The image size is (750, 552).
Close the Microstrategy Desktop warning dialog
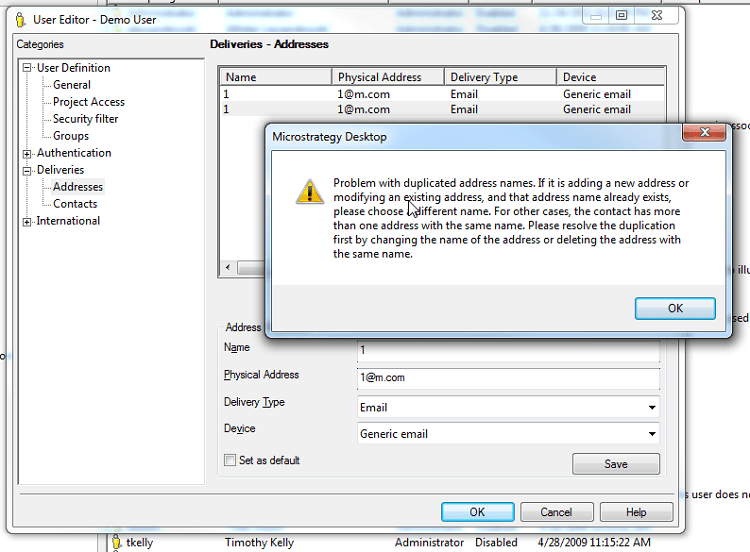click(x=705, y=132)
